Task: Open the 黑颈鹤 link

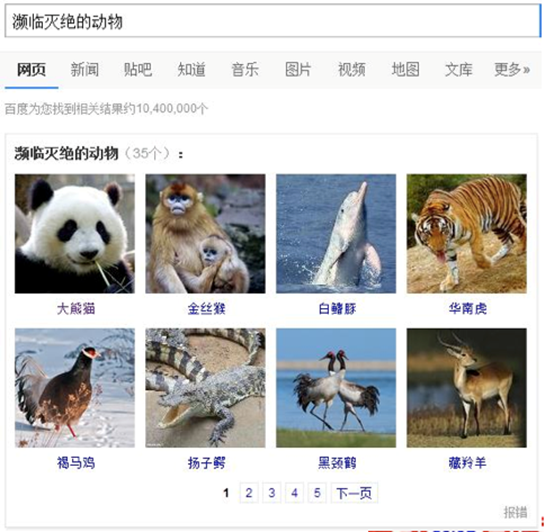Action: tap(337, 463)
